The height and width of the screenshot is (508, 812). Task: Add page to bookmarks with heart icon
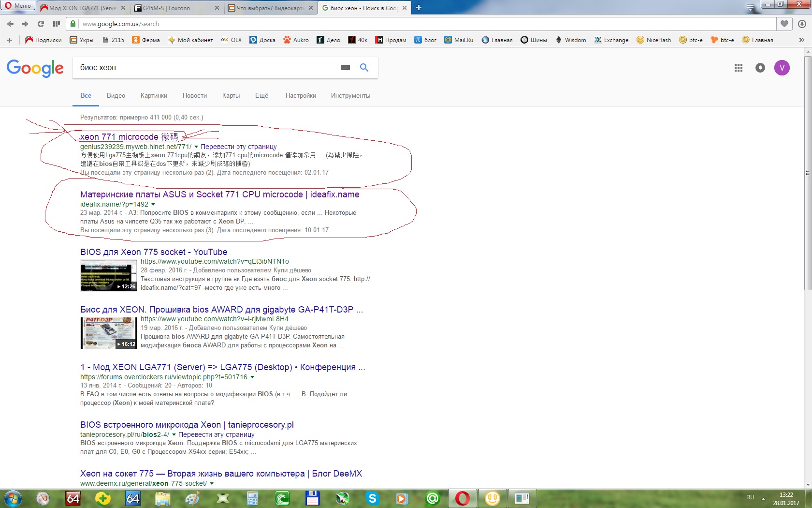pyautogui.click(x=784, y=24)
